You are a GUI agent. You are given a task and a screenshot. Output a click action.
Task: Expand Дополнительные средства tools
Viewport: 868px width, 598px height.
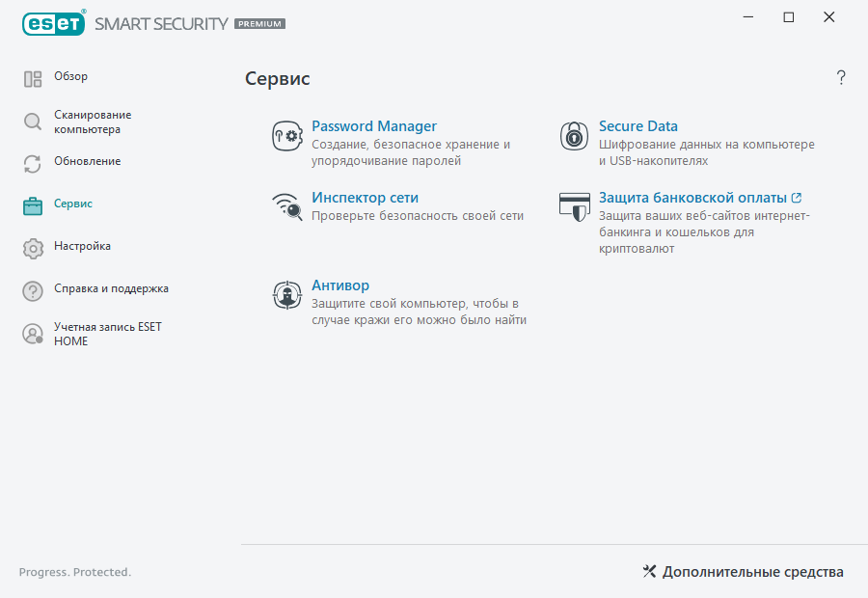(x=743, y=572)
